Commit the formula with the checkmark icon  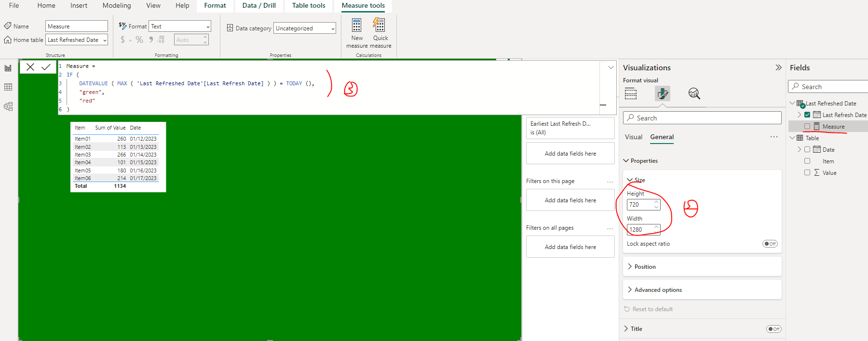point(46,67)
